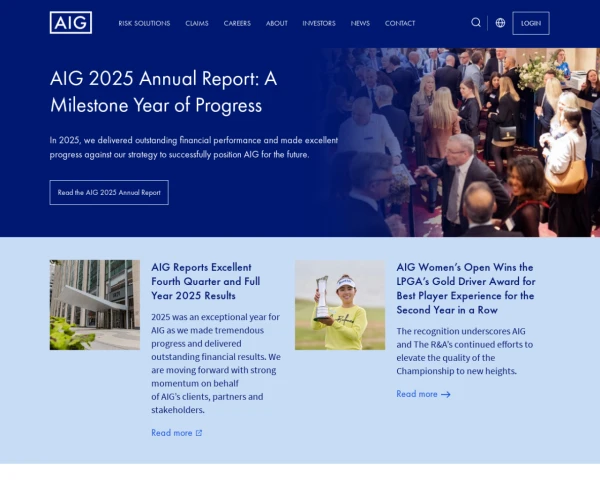The height and width of the screenshot is (480, 600).
Task: Open Read more under Fourth Quarter results
Action: (176, 433)
